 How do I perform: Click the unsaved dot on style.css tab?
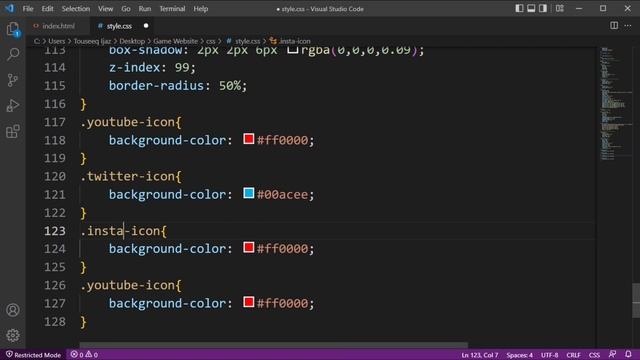(146, 26)
